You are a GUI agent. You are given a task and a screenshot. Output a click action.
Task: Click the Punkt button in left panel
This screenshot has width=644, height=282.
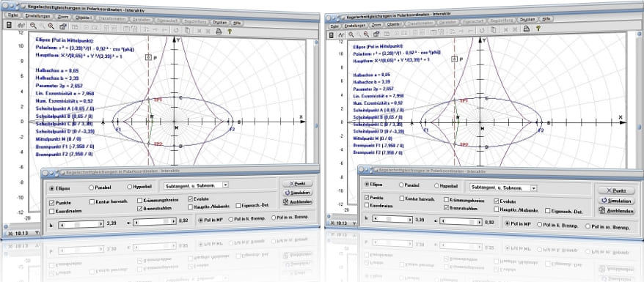coord(297,183)
